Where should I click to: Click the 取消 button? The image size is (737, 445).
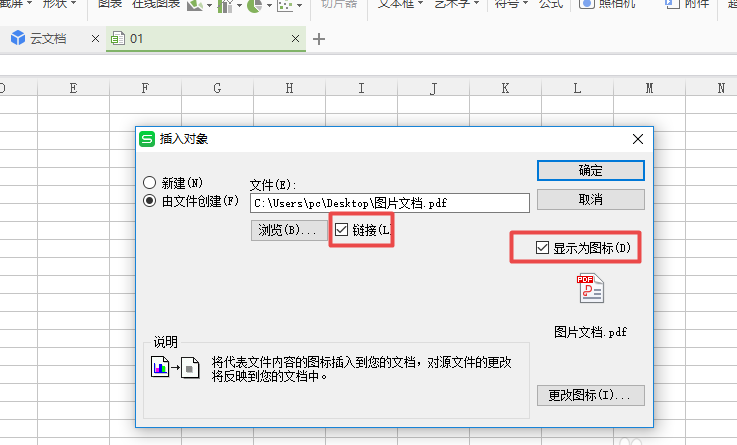click(590, 200)
